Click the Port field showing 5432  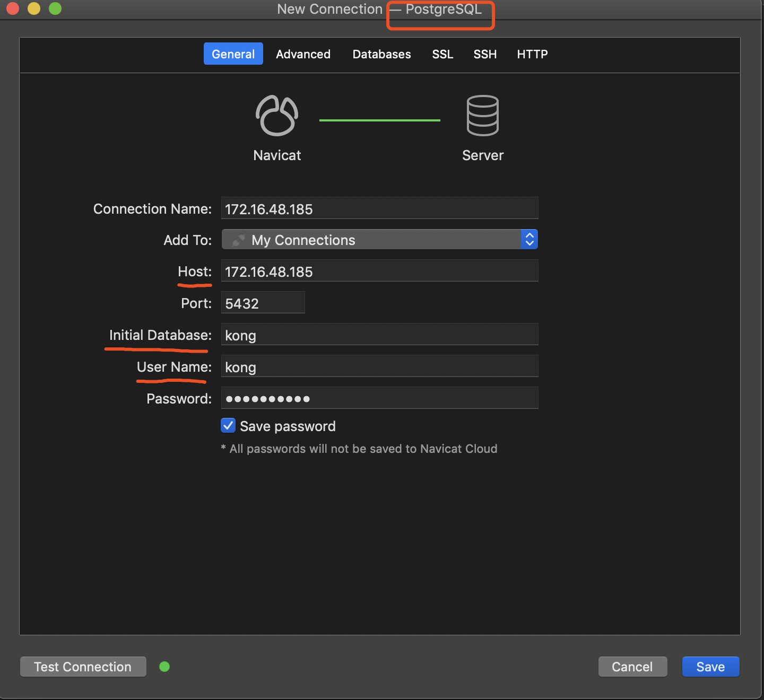(263, 302)
